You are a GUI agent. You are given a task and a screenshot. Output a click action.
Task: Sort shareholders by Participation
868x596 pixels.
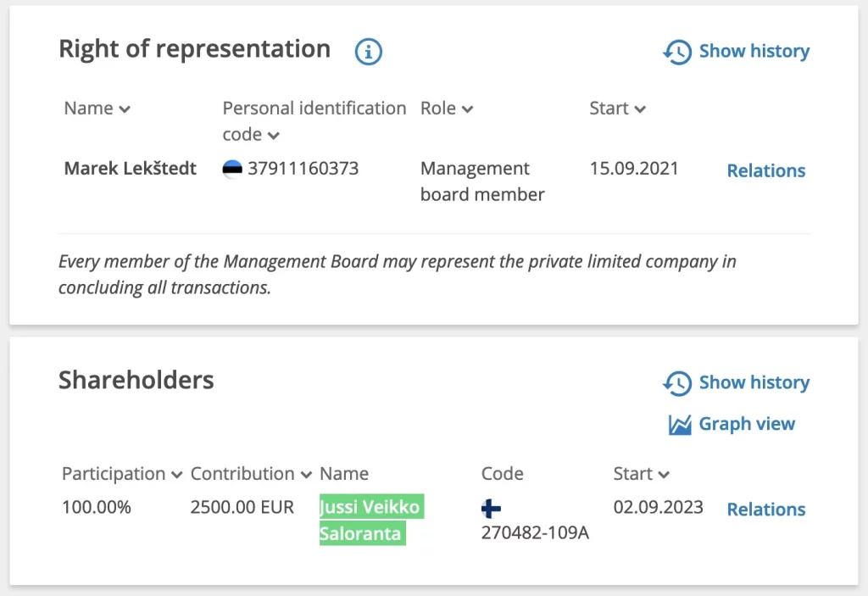click(x=122, y=474)
